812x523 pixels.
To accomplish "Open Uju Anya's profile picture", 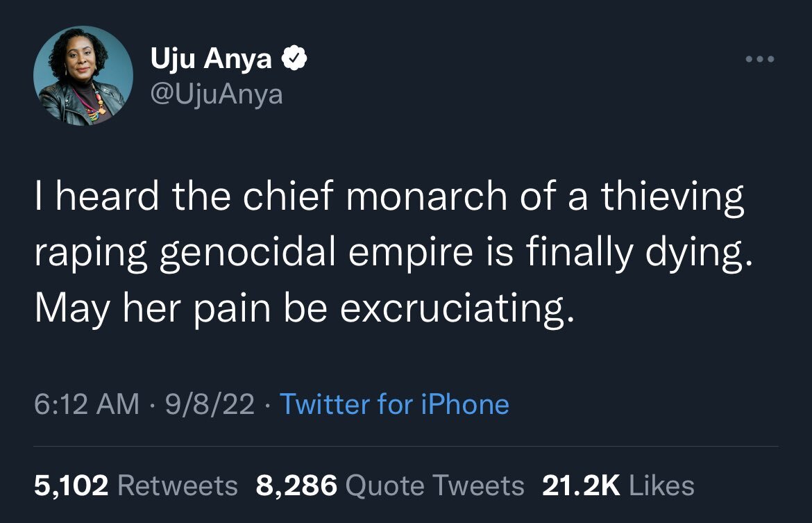I will [83, 76].
